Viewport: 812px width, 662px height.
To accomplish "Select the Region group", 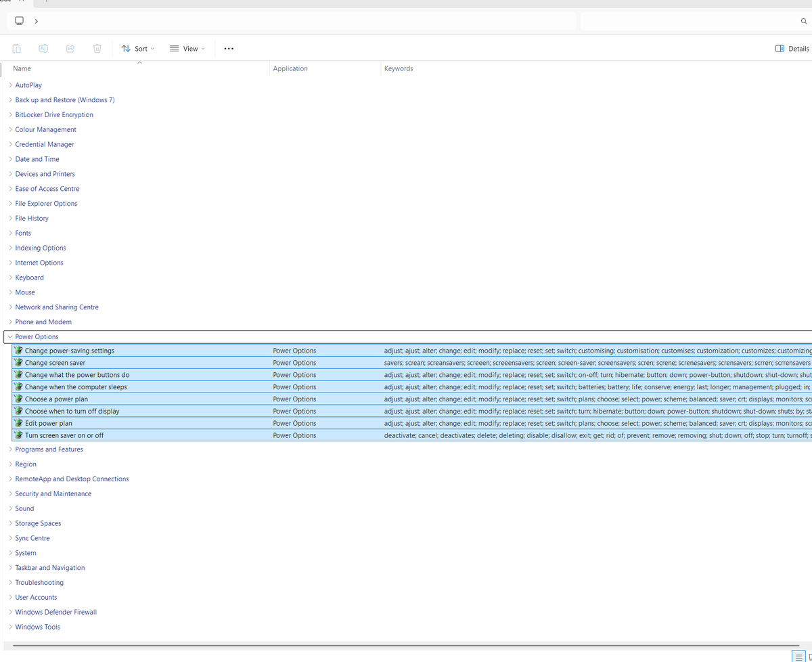I will pos(26,464).
